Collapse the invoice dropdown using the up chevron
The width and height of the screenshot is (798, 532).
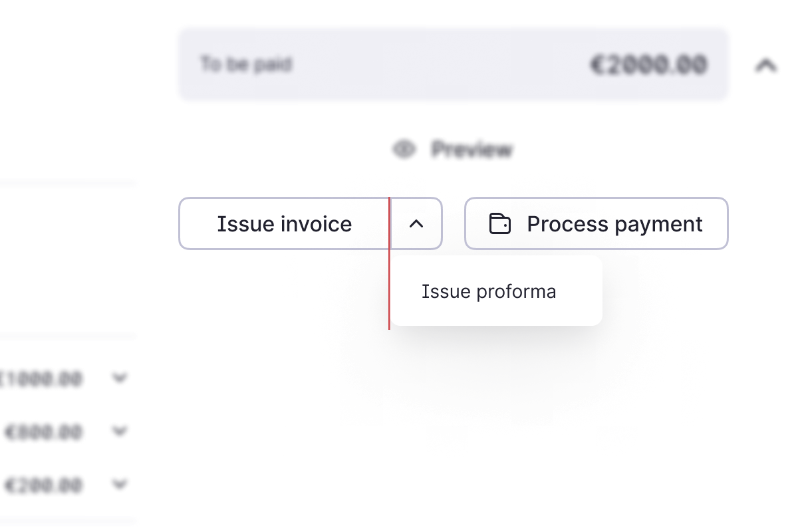click(416, 224)
